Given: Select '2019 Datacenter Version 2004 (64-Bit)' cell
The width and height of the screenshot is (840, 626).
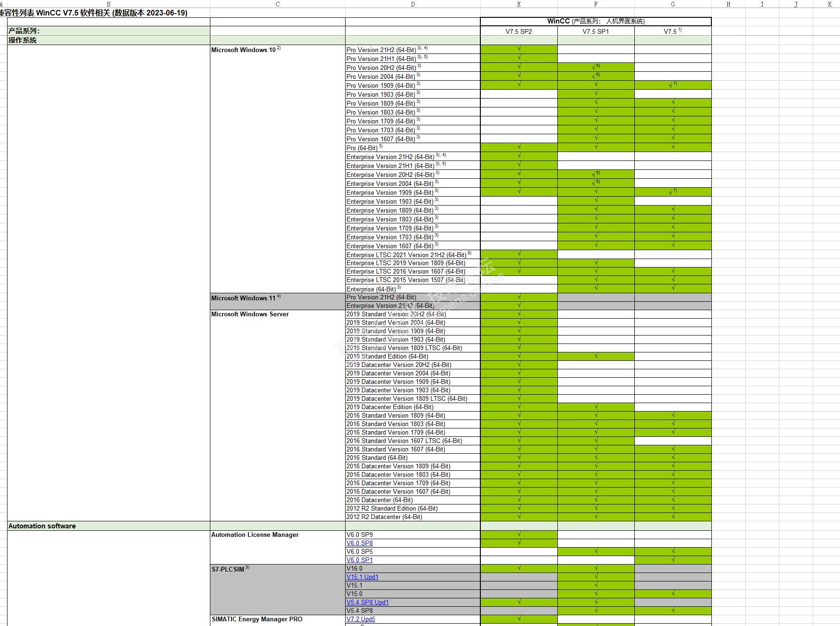Looking at the screenshot, I should point(413,374).
